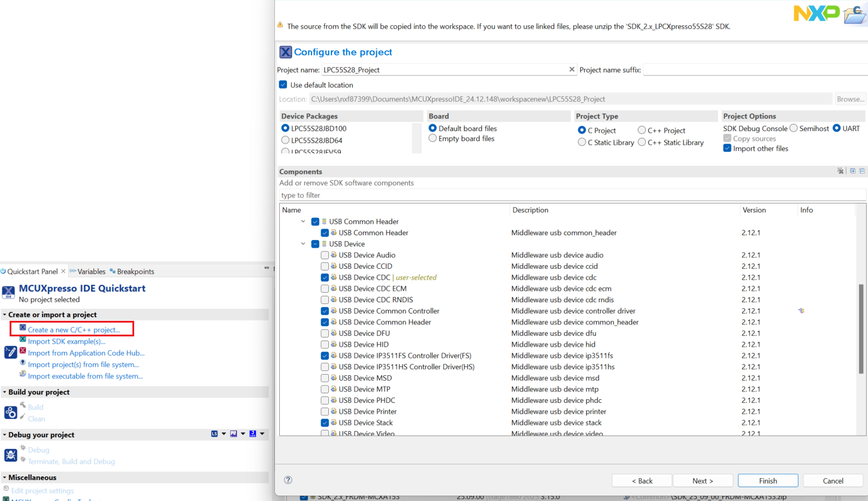Click the J-Link debug probe icon
Viewport: 868px width, 501px height.
click(253, 433)
